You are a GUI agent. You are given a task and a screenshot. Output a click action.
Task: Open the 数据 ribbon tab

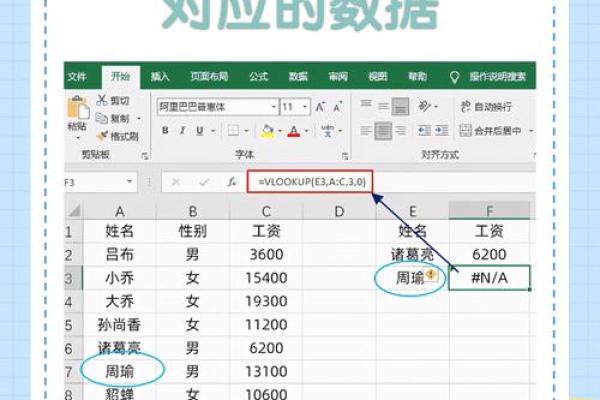(298, 77)
